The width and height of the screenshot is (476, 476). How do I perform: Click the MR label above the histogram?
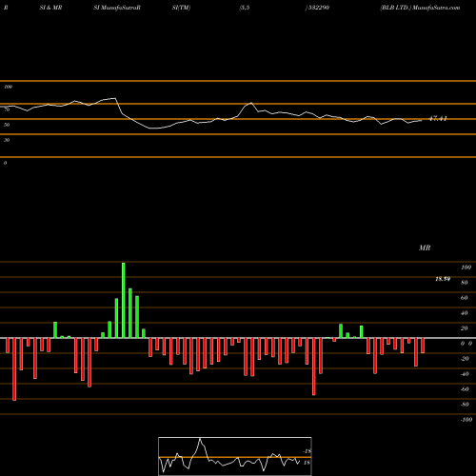pos(425,248)
